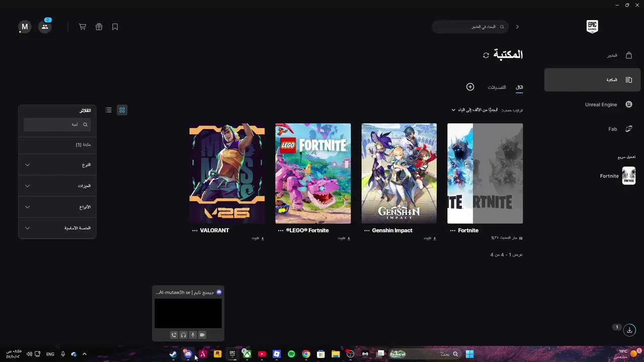Expand the الأنواع filter section

(57, 207)
